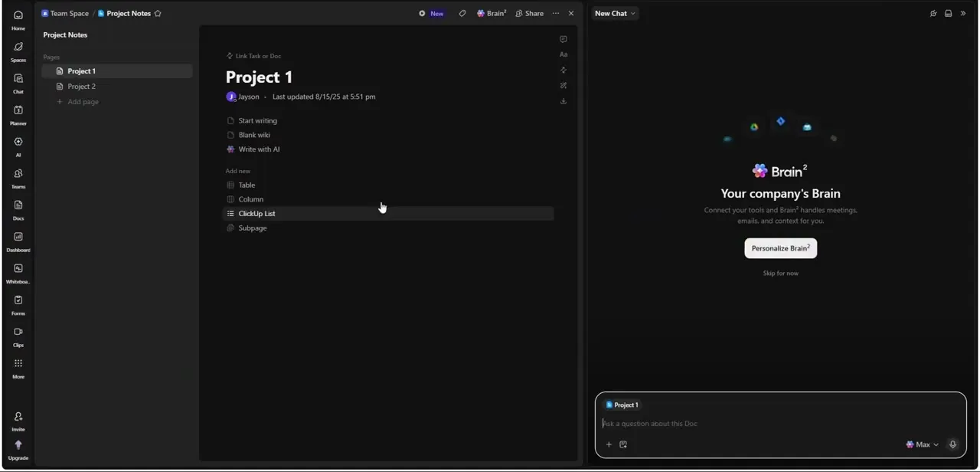The height and width of the screenshot is (472, 980).
Task: Favorite Project Notes with star icon
Action: point(158,13)
